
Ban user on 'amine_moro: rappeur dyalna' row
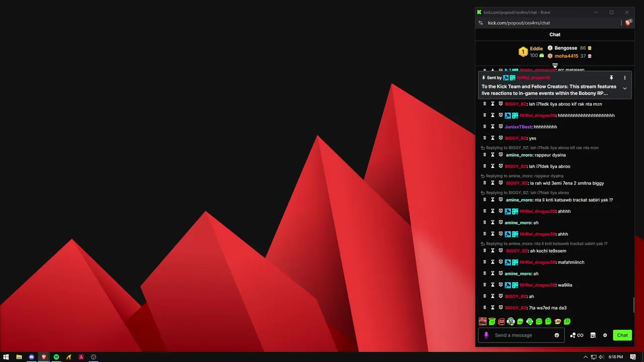(x=501, y=155)
